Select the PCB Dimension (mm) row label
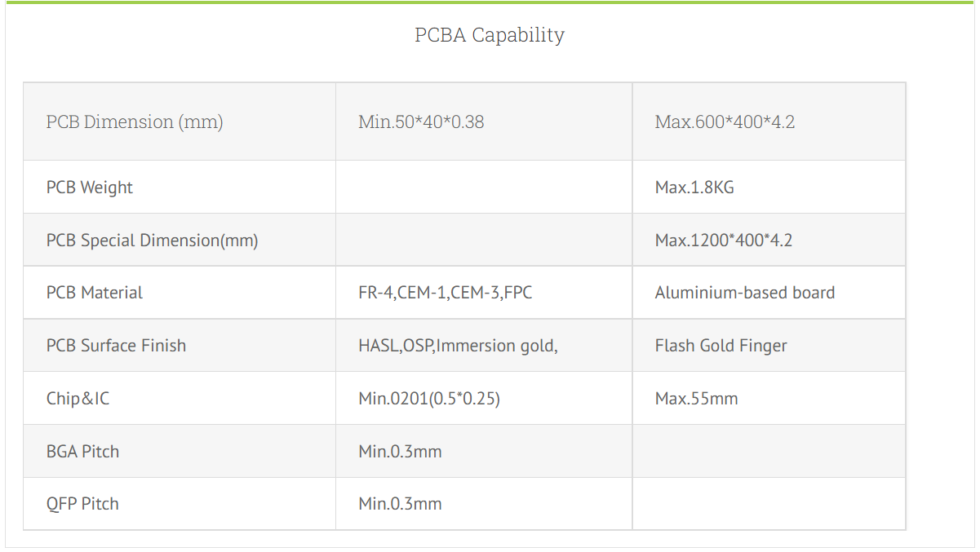This screenshot has width=980, height=552. tap(135, 121)
